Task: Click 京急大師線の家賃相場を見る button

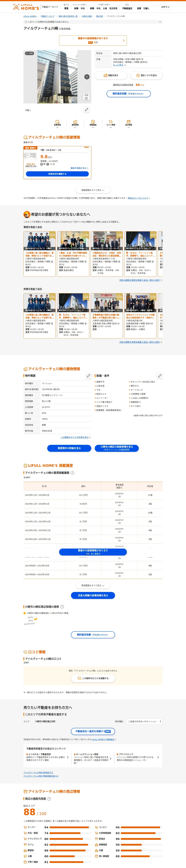Action: (x=93, y=595)
